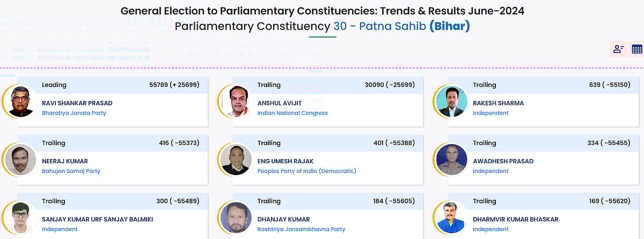The width and height of the screenshot is (644, 239).
Task: Open Bahujan Samaj Party party label
Action: point(71,171)
